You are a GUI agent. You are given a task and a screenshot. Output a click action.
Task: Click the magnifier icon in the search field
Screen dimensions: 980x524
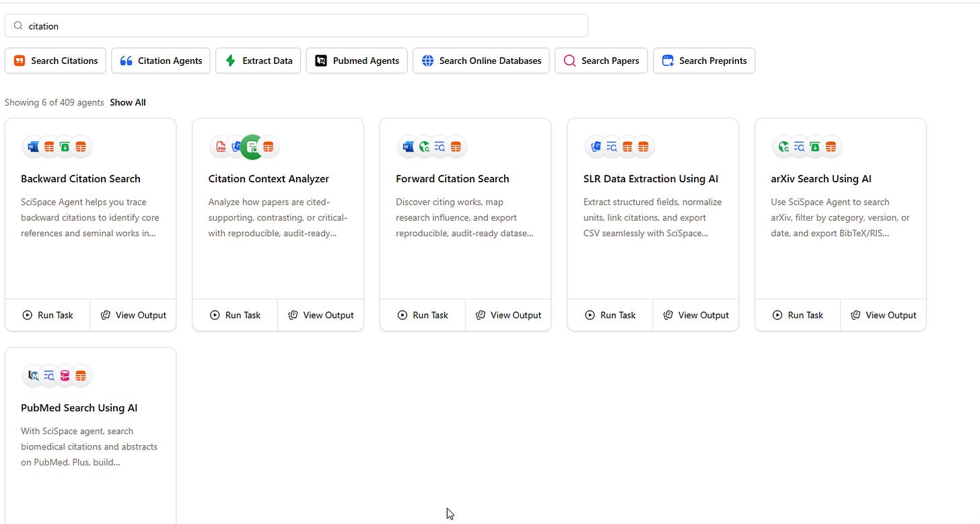click(18, 26)
